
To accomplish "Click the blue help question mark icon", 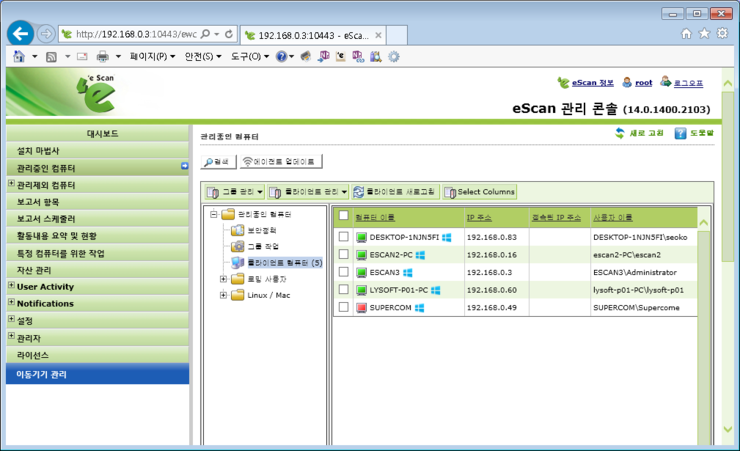I will 281,57.
